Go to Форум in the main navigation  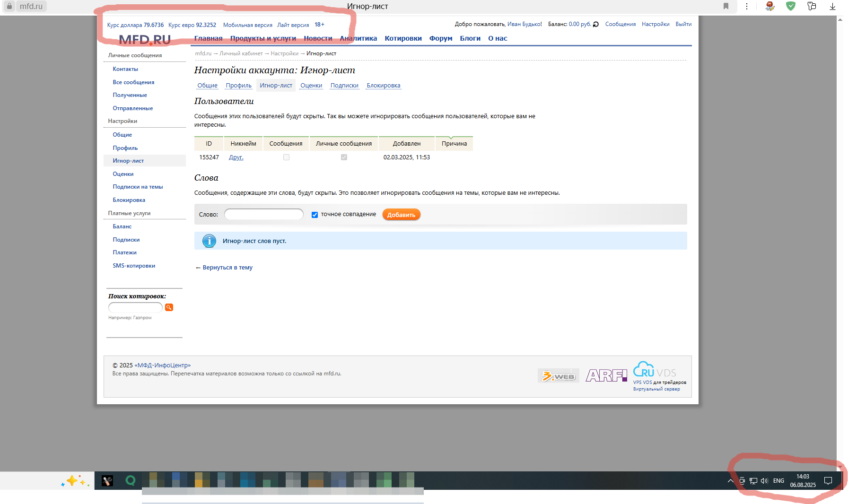[x=441, y=38]
